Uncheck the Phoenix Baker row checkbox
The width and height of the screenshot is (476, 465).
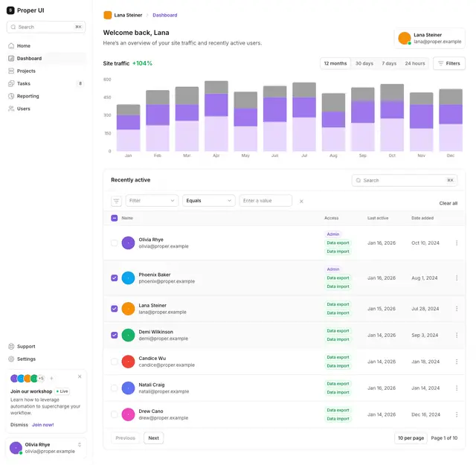point(114,278)
